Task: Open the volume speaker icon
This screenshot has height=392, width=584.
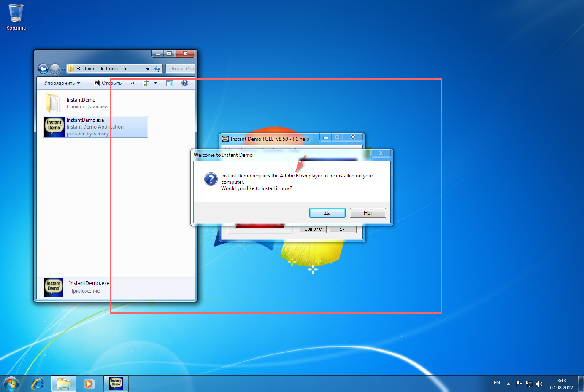Action: click(539, 384)
